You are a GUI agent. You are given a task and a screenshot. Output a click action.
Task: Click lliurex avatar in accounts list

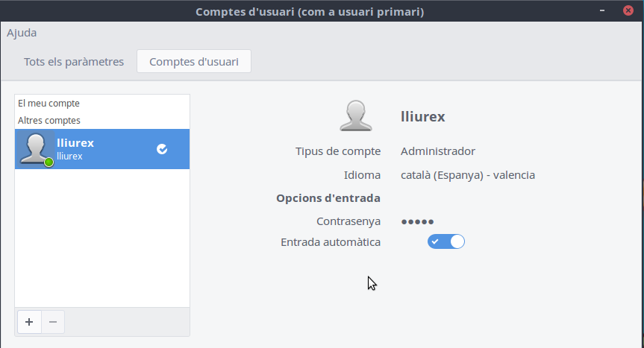click(36, 149)
